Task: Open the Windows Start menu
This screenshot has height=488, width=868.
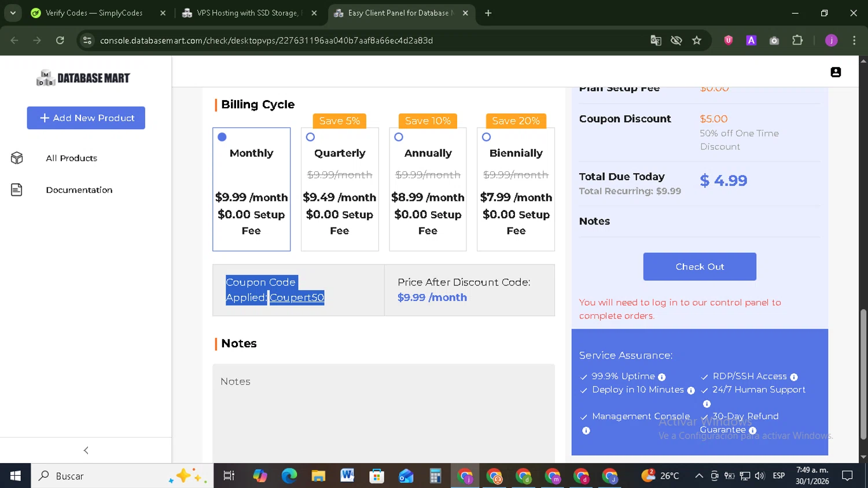Action: click(16, 476)
